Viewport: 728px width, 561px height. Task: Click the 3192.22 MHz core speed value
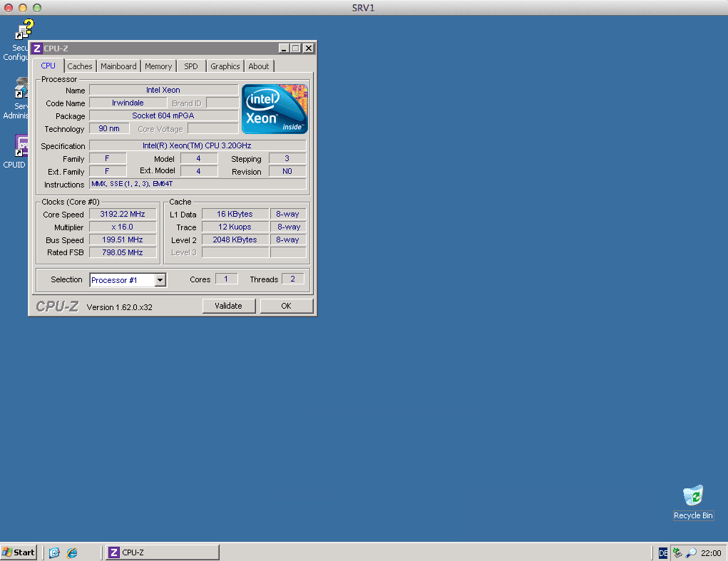[x=123, y=214]
